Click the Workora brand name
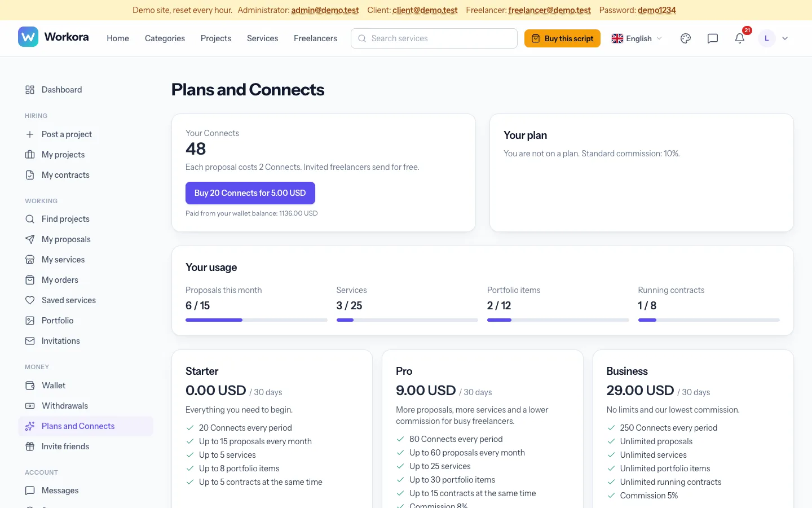Image resolution: width=812 pixels, height=508 pixels. tap(67, 37)
